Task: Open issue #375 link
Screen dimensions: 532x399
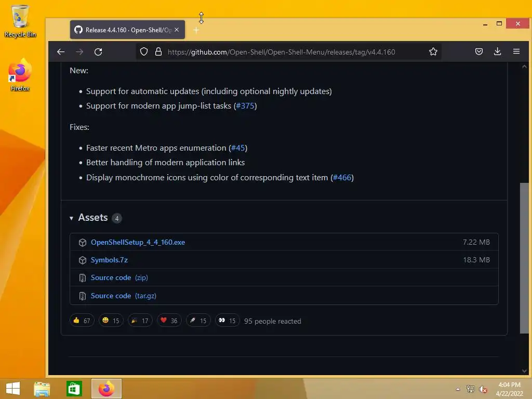Action: (x=245, y=106)
